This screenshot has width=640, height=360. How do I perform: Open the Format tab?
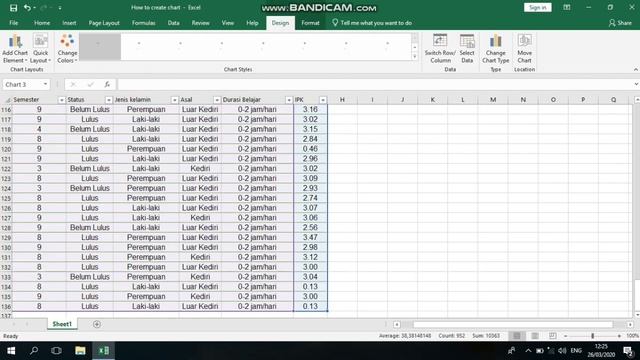310,23
